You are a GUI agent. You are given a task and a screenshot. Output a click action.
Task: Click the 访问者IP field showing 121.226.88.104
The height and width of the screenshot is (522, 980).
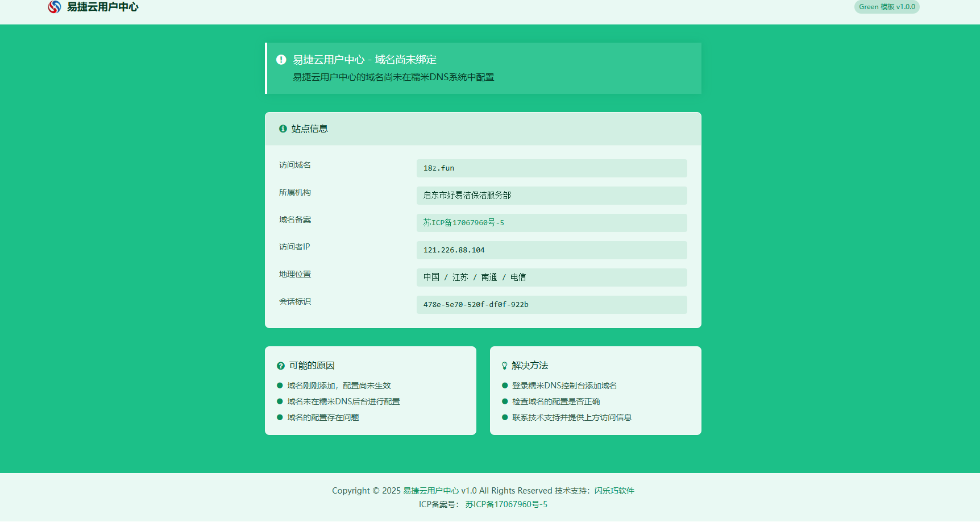pyautogui.click(x=551, y=250)
